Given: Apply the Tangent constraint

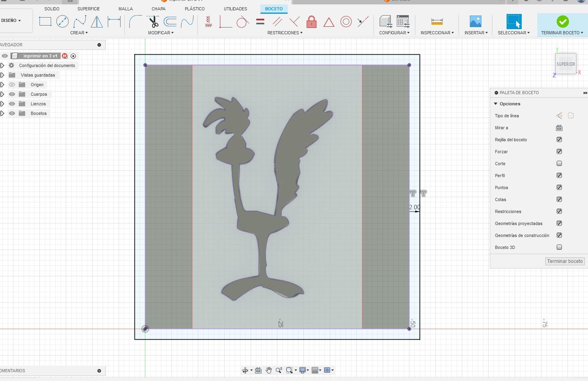Looking at the screenshot, I should (x=242, y=22).
